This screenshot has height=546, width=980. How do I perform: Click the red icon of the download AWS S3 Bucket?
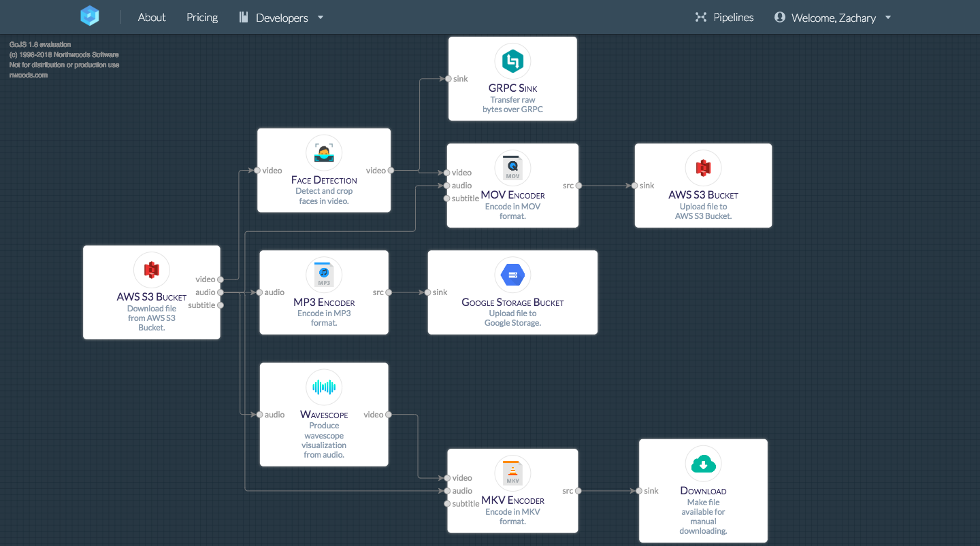[x=151, y=270]
